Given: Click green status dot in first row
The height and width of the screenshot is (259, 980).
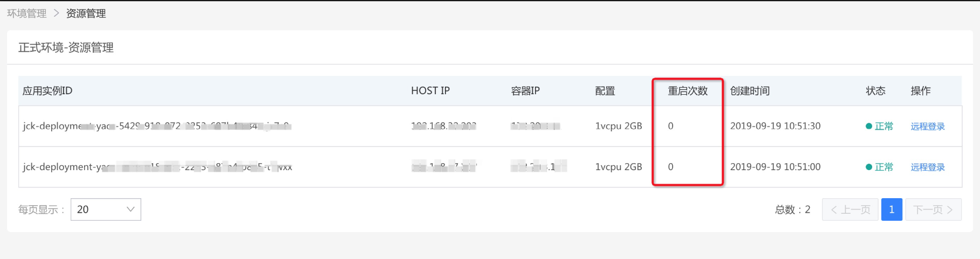Looking at the screenshot, I should (869, 127).
